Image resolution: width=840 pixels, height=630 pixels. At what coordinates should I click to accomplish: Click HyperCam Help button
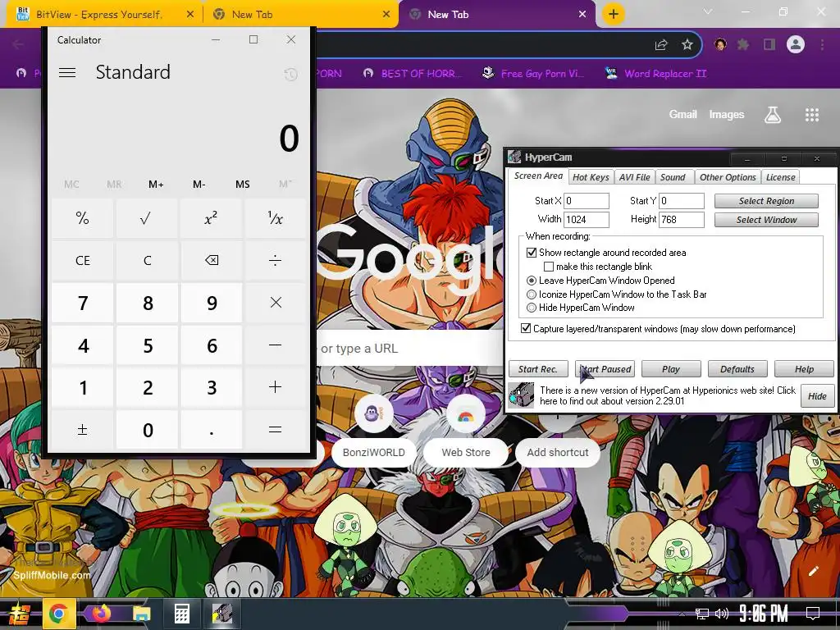(804, 369)
